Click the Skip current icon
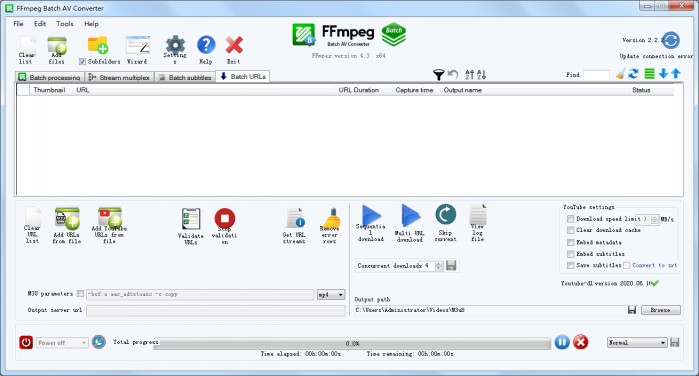This screenshot has width=699, height=376. [x=445, y=215]
